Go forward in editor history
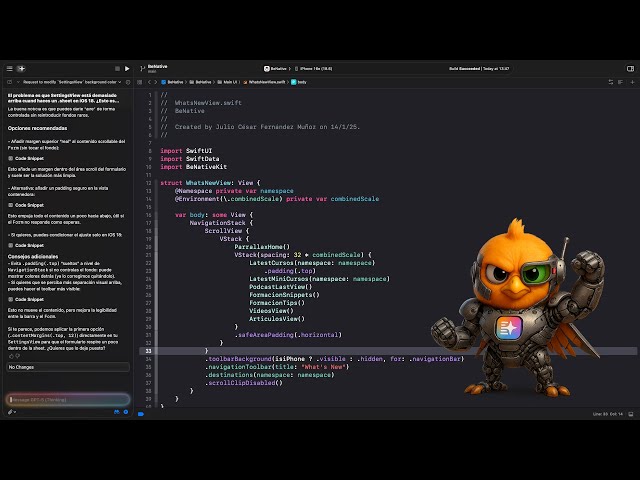Viewport: 640px width, 480px height. (x=156, y=82)
